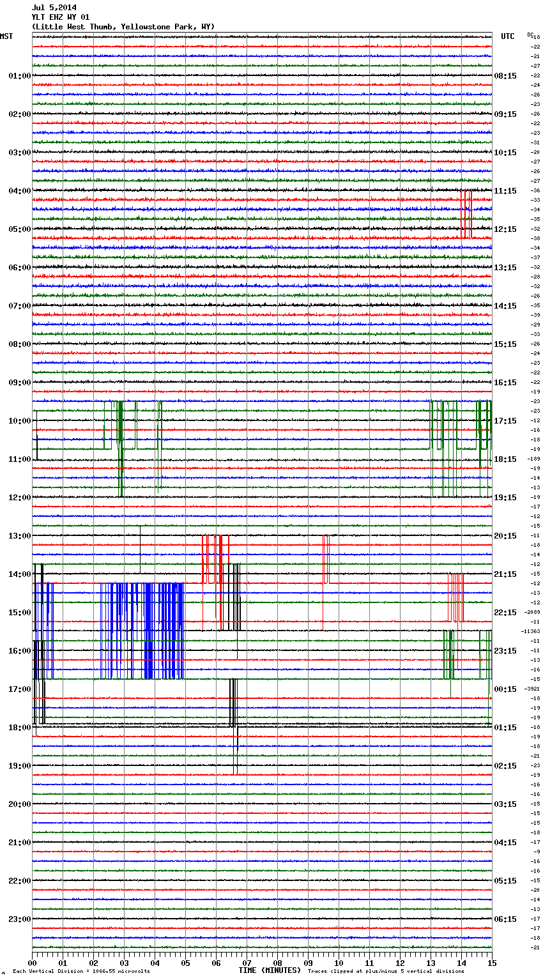Select the MST time label "12:00"
The height and width of the screenshot is (980, 543).
coord(20,498)
